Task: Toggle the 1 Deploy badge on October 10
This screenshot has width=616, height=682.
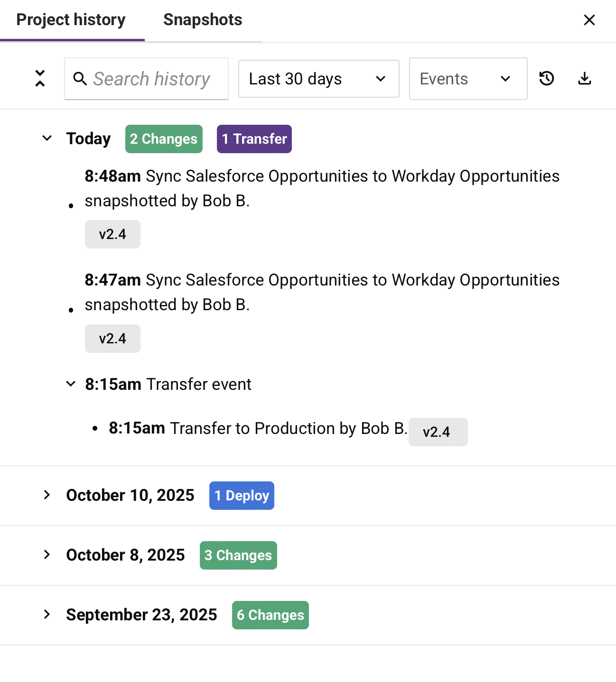Action: click(x=241, y=495)
